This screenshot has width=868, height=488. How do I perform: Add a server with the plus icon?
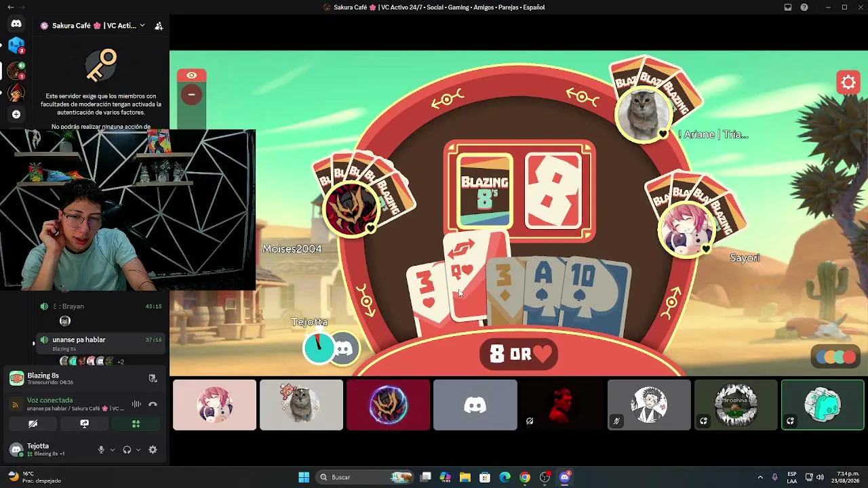(16, 115)
